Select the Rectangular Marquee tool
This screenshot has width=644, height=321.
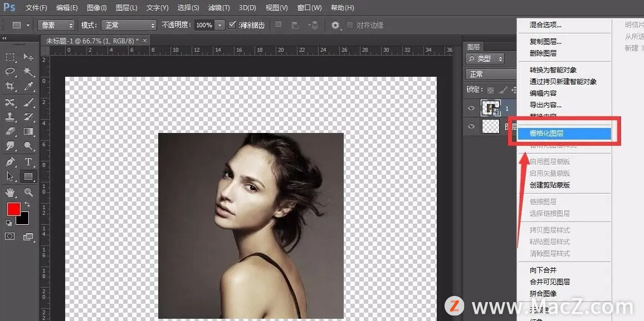click(x=11, y=57)
